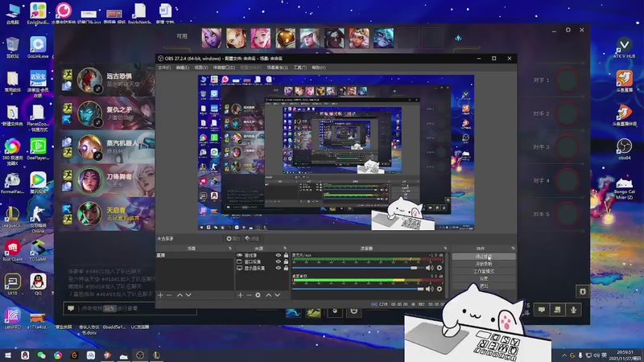The image size is (644, 362).
Task: Open gear settings for 麦克风/Aux mixer channel
Action: pos(440,268)
